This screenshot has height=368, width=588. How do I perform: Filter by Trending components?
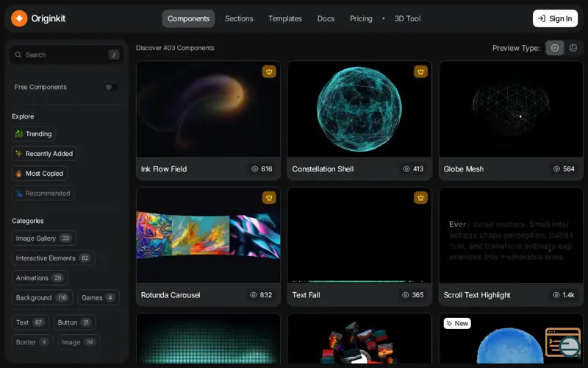(x=34, y=134)
